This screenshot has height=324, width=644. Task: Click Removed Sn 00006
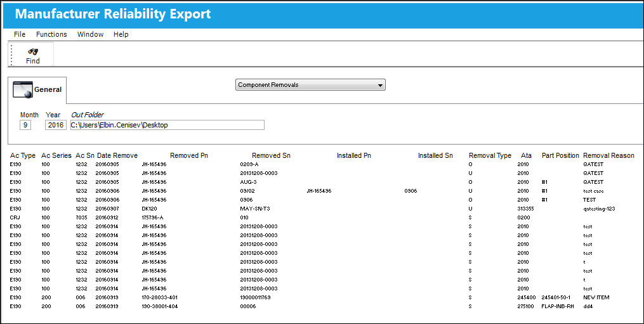click(x=248, y=306)
